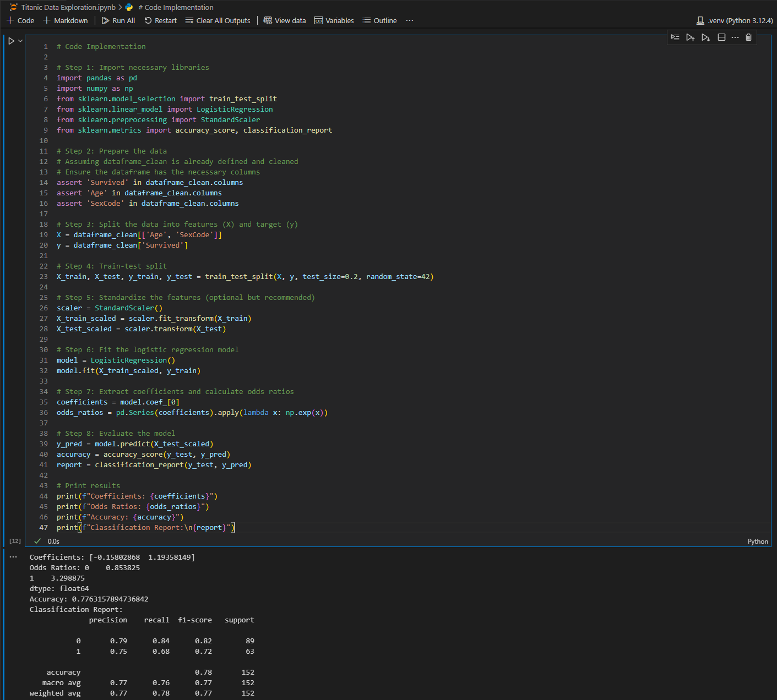777x700 pixels.
Task: Add a new Code cell
Action: 20,20
